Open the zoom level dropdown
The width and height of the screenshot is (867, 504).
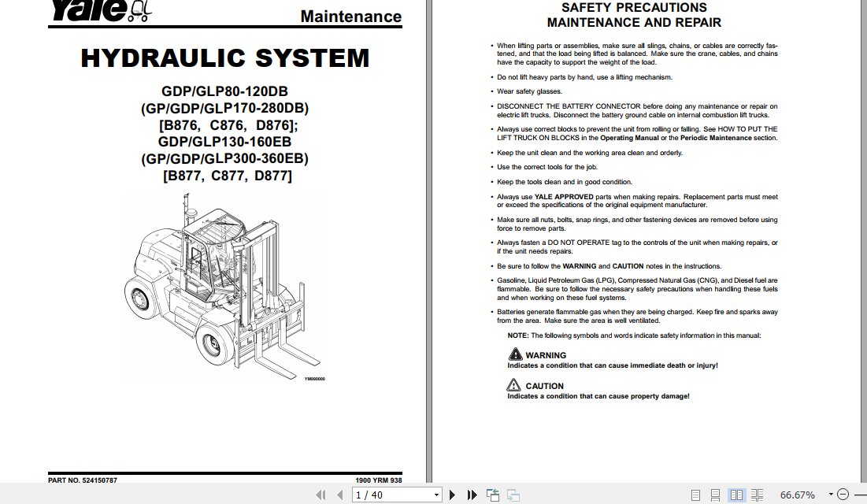point(830,495)
